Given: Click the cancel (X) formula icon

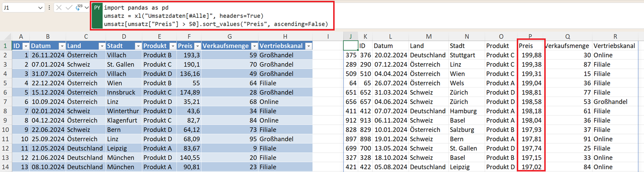Looking at the screenshot, I should 59,8.
